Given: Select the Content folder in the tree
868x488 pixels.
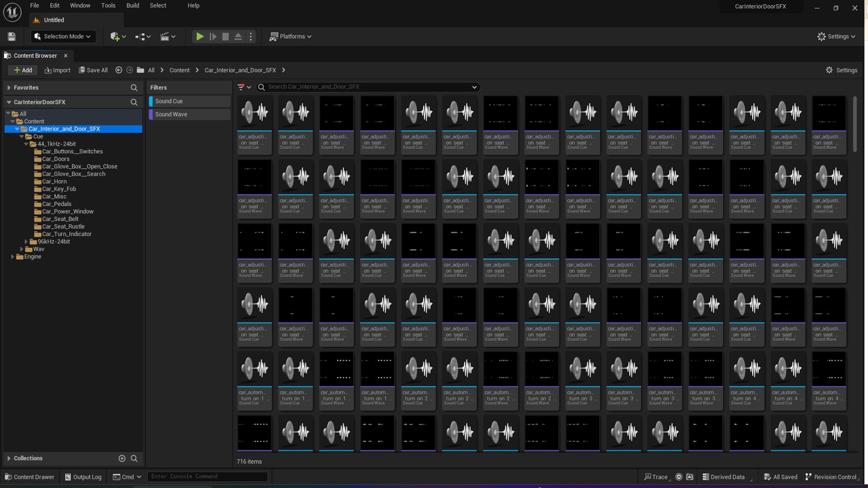Looking at the screenshot, I should 34,121.
